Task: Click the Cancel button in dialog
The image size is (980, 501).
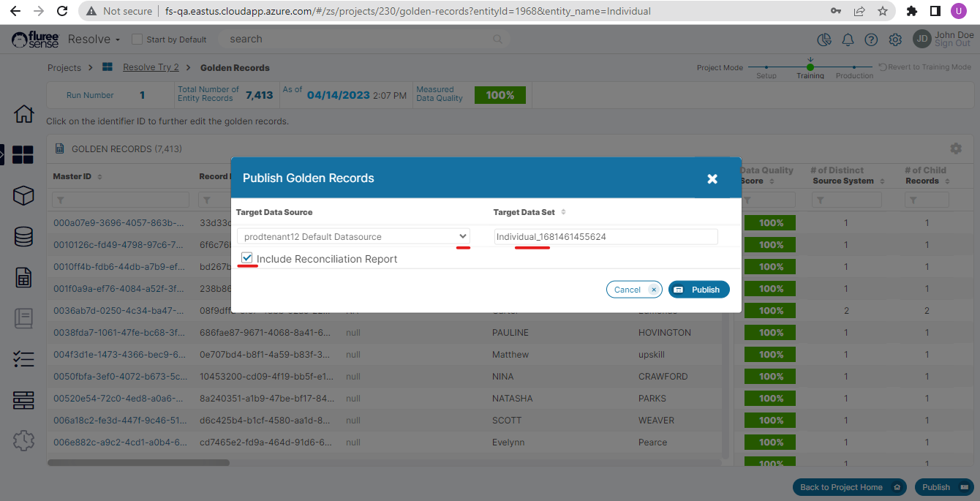Action: point(633,290)
